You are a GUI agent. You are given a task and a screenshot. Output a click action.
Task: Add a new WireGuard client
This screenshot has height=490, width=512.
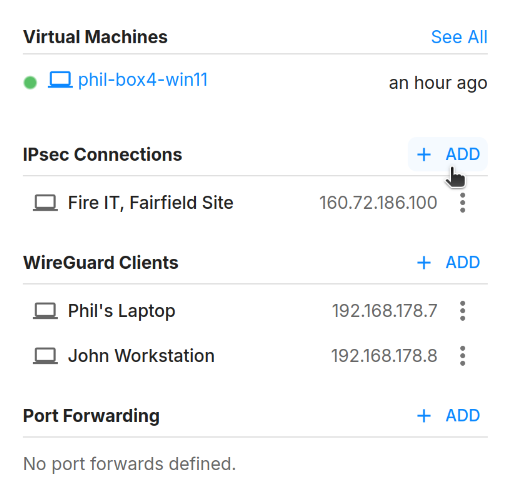[448, 262]
